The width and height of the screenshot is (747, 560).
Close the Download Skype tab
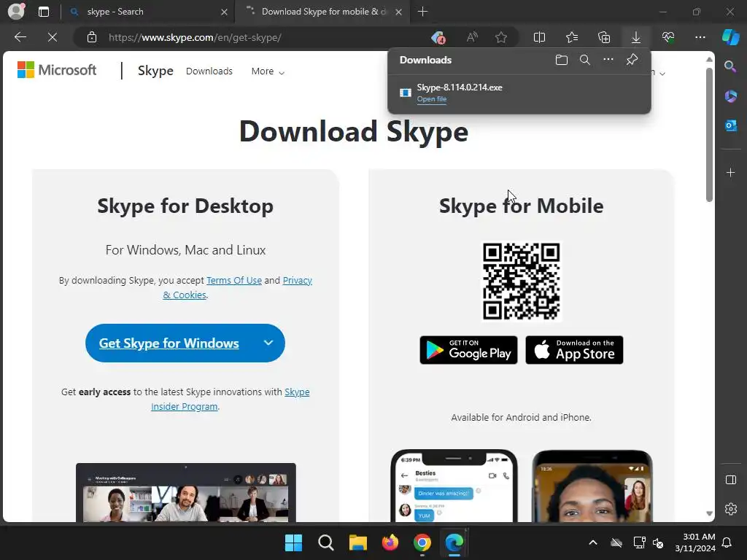click(x=399, y=12)
